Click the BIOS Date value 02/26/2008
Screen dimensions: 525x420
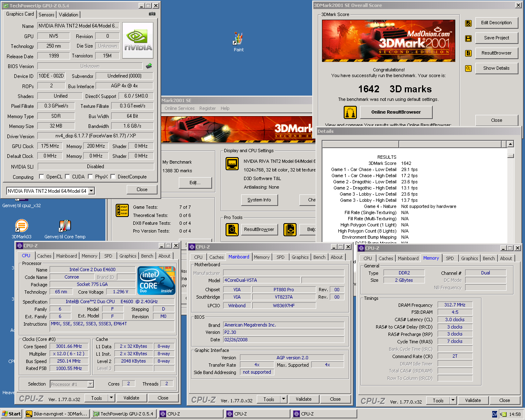click(283, 340)
